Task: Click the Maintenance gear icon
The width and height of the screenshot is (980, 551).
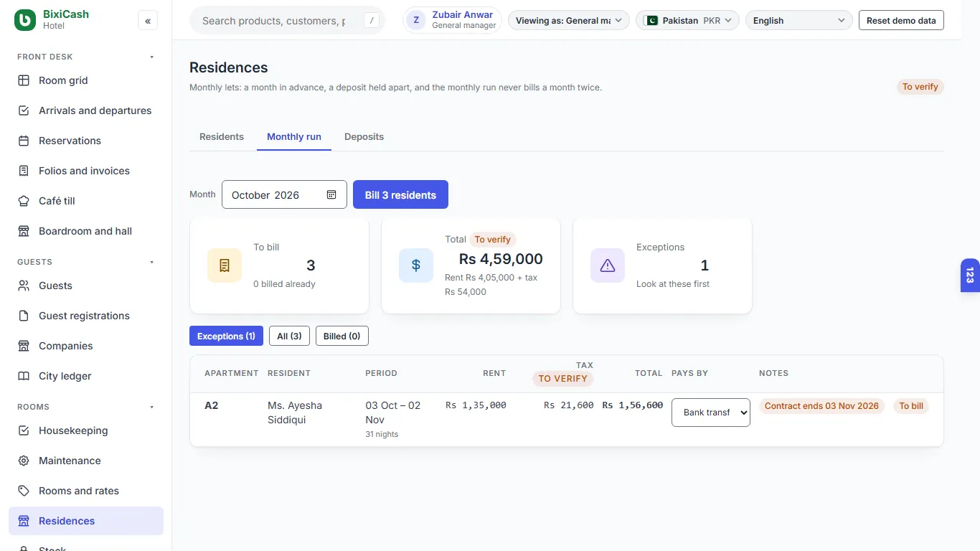Action: 24,461
